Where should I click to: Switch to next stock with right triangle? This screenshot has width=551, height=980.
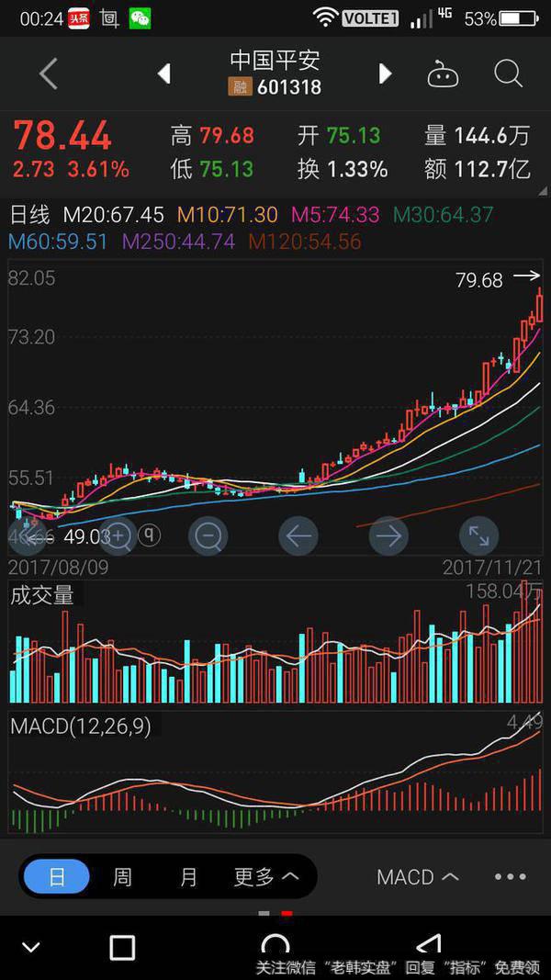pos(386,73)
